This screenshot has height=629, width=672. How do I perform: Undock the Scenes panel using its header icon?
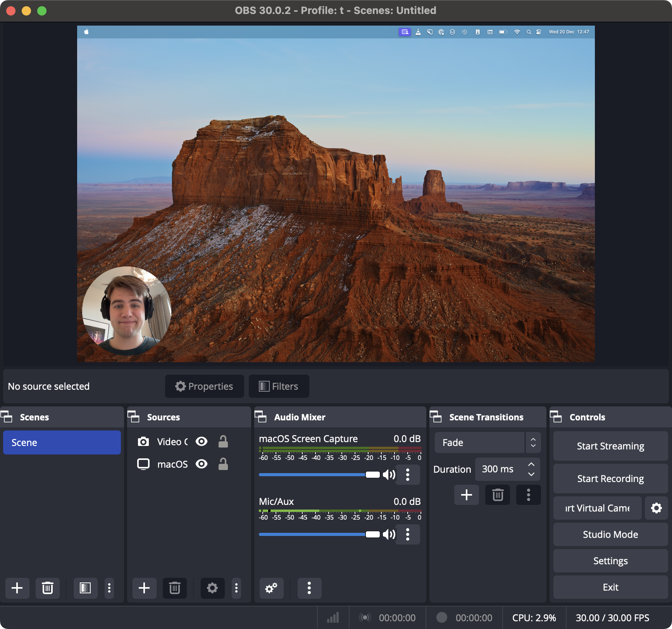[7, 417]
